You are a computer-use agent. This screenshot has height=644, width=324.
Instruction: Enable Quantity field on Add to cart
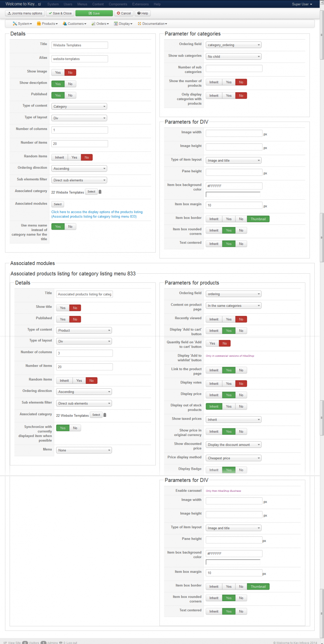tap(212, 344)
